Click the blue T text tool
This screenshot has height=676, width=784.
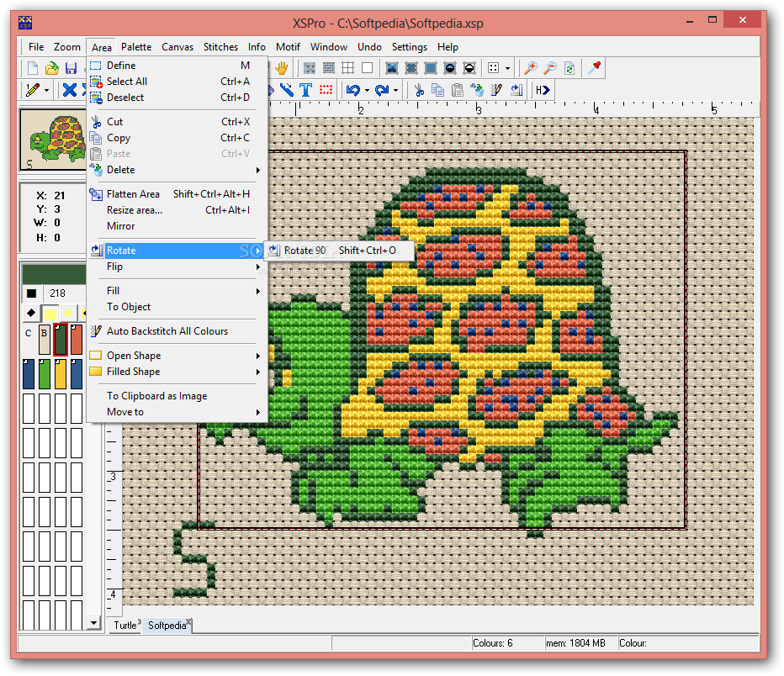[305, 90]
